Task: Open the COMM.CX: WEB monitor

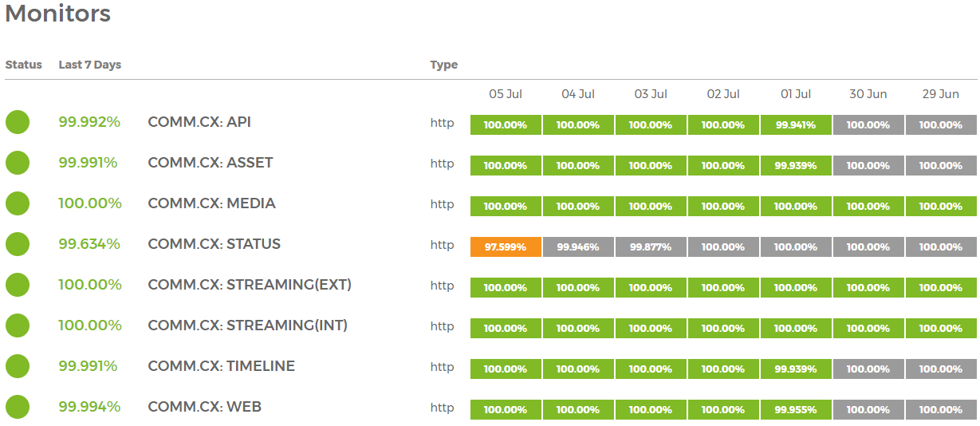Action: (x=205, y=407)
